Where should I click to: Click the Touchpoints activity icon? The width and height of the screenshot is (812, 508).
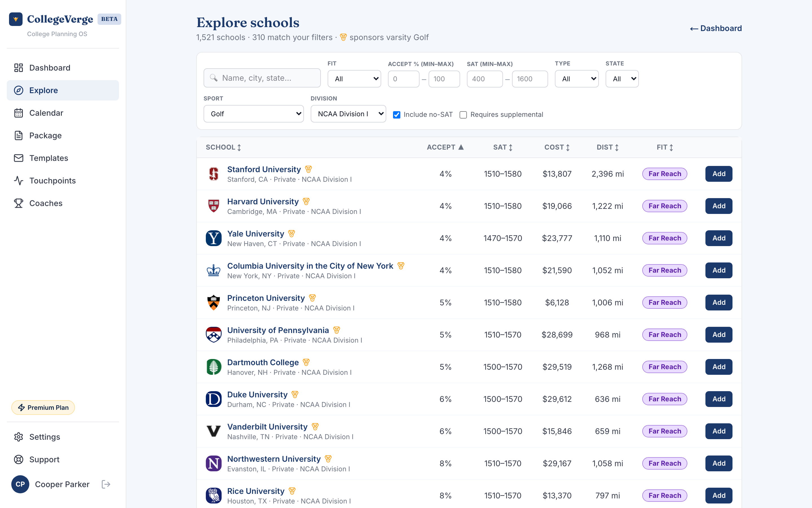click(x=18, y=181)
